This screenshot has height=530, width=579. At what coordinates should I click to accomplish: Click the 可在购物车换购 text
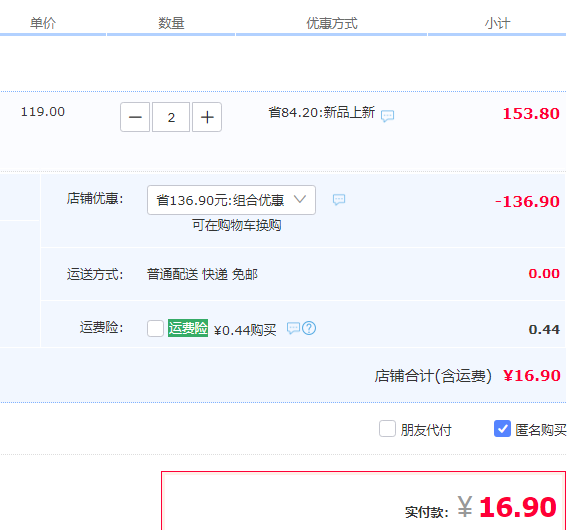pyautogui.click(x=237, y=225)
